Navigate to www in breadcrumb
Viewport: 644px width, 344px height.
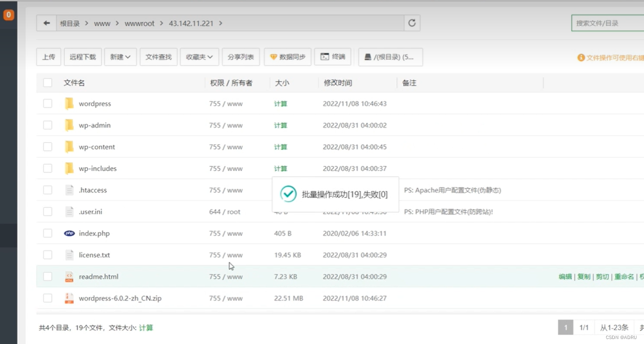(102, 23)
